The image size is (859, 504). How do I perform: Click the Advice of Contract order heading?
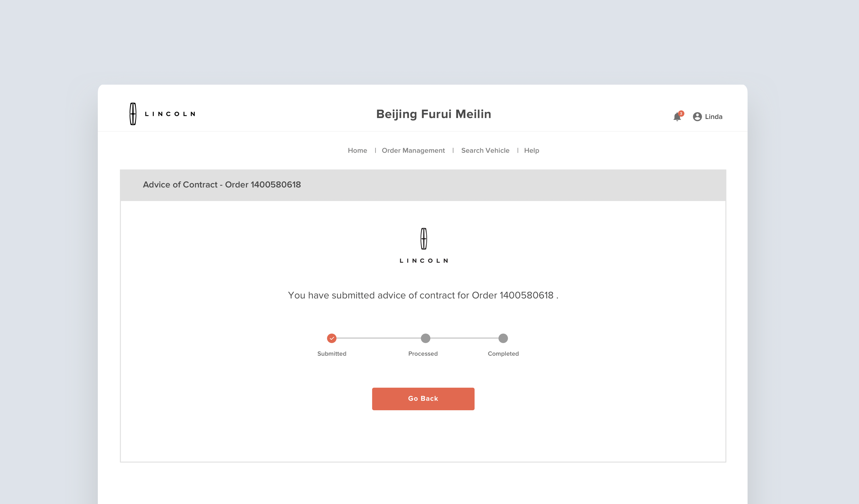pos(222,185)
